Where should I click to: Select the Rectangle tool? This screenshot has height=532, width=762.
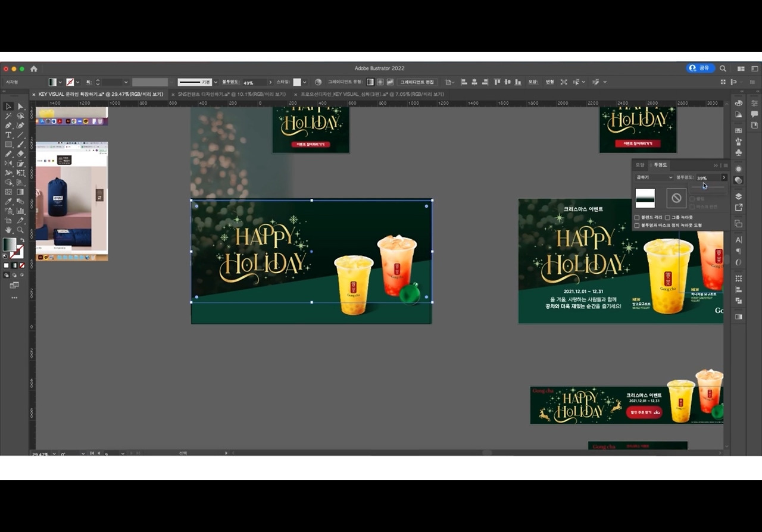coord(8,144)
